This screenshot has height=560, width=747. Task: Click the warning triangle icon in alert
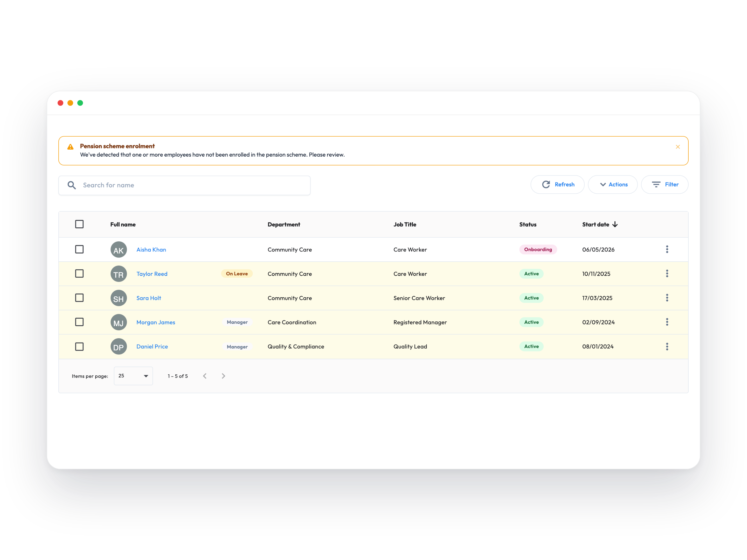tap(70, 147)
